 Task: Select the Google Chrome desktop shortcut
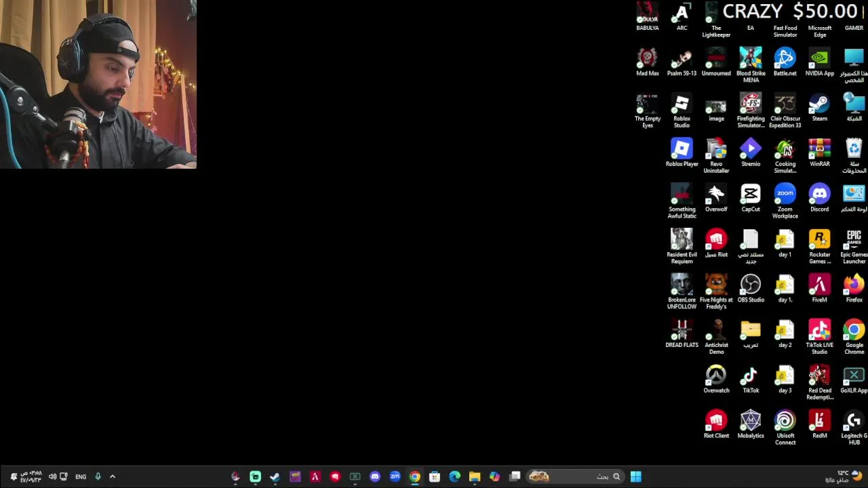854,338
